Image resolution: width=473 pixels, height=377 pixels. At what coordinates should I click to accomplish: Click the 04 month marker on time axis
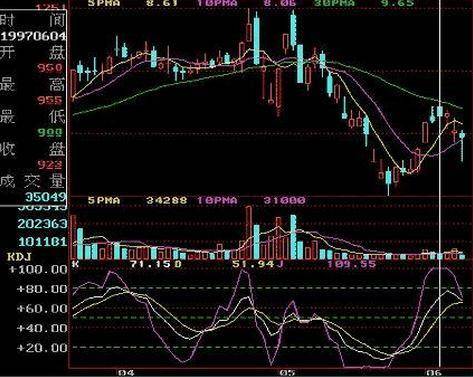point(126,372)
